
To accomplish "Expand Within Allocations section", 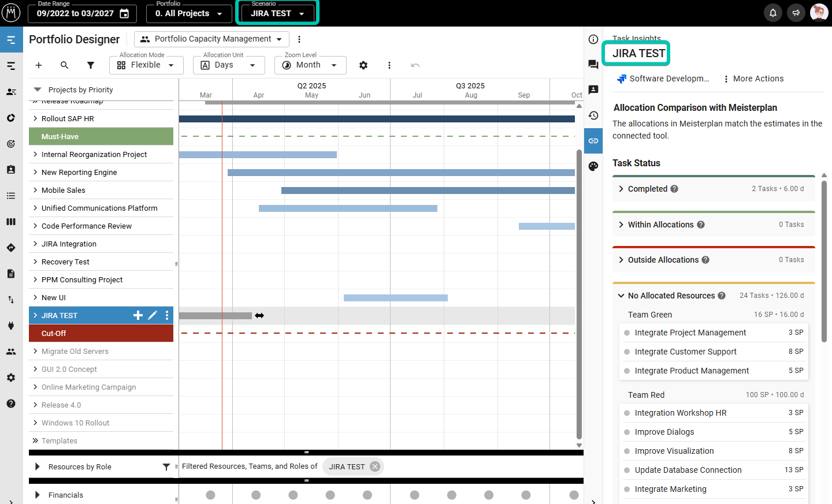I will (621, 225).
